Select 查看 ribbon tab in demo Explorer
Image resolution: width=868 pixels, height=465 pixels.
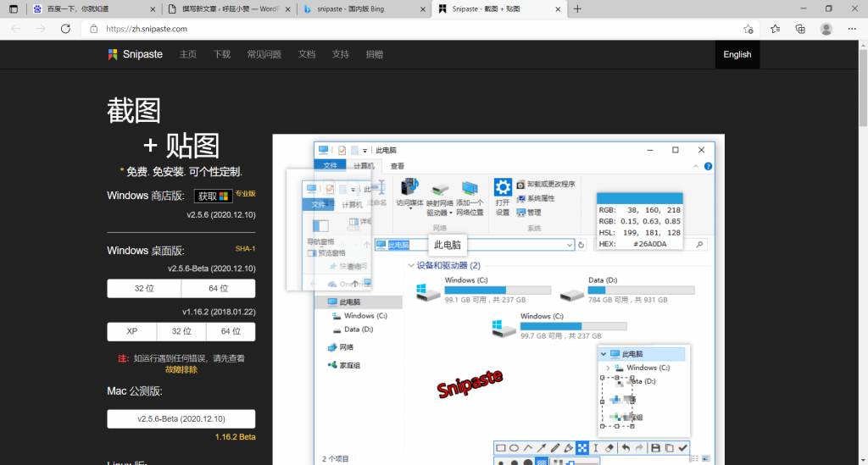click(x=398, y=166)
